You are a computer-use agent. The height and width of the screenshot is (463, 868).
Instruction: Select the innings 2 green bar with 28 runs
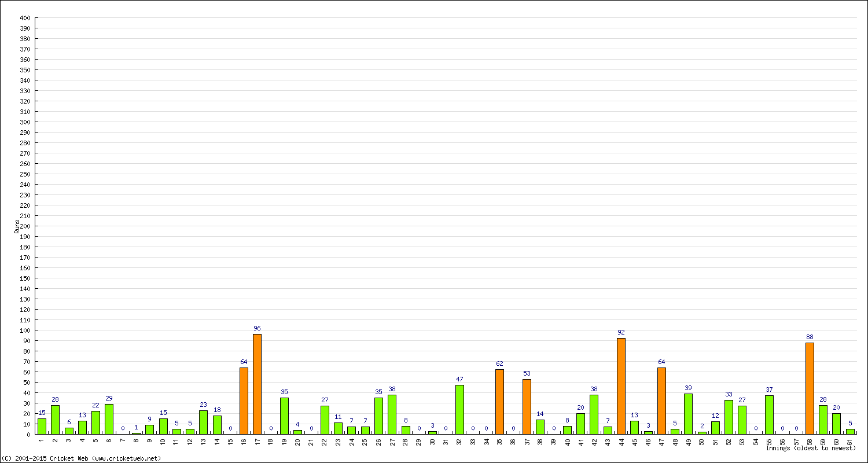click(55, 420)
